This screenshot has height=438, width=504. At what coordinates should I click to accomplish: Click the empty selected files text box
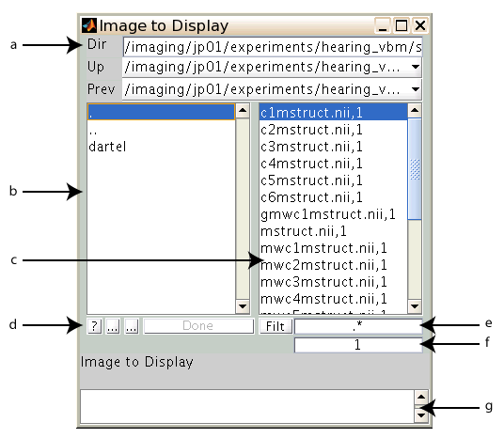(x=247, y=406)
